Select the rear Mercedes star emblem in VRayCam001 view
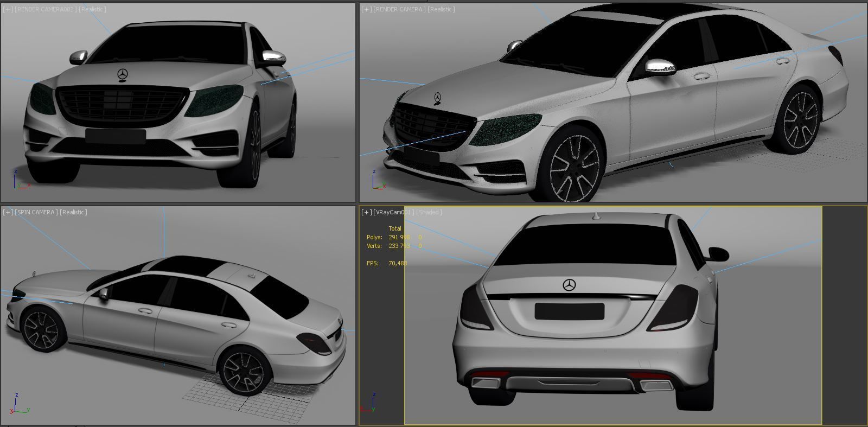Screen dimensions: 868x427 [x=569, y=284]
